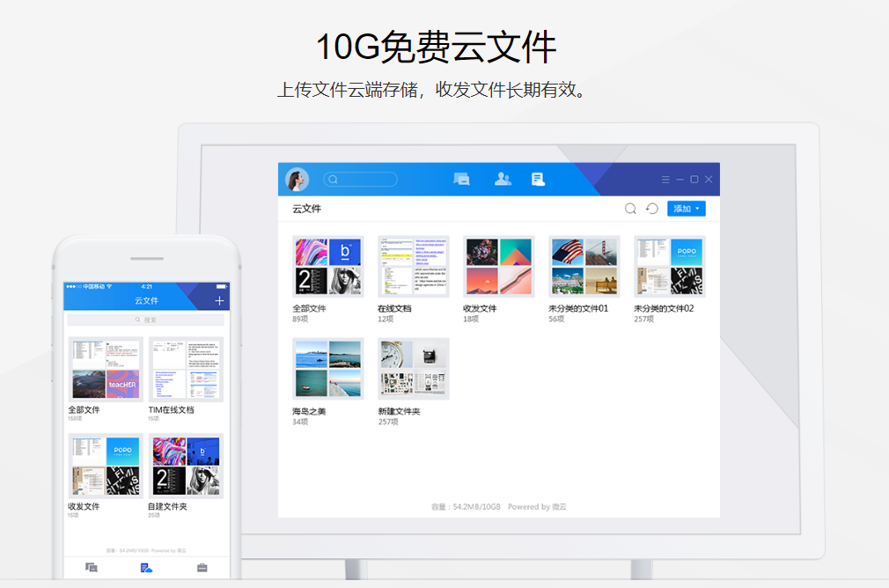
Task: Open the contacts icon in the desktop header
Action: (503, 180)
